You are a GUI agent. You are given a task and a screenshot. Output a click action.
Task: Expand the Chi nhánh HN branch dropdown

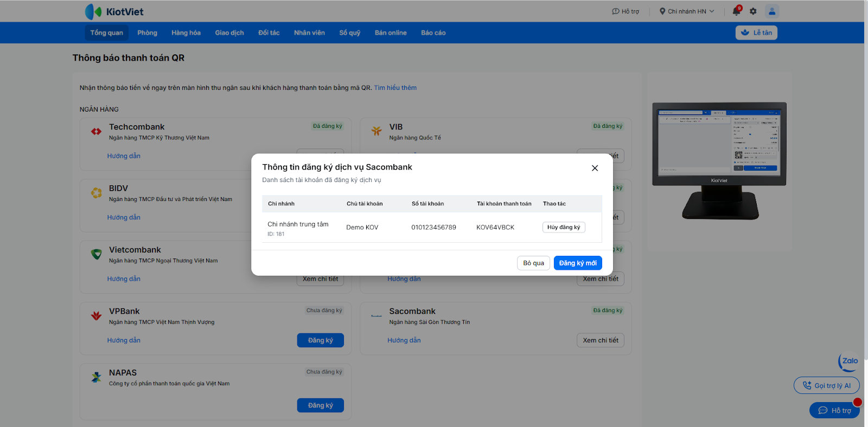coord(687,11)
